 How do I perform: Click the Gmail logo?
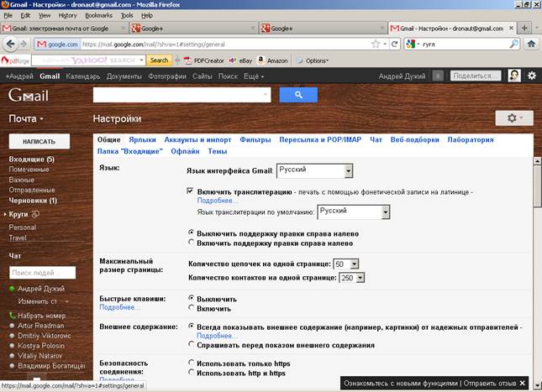(29, 95)
